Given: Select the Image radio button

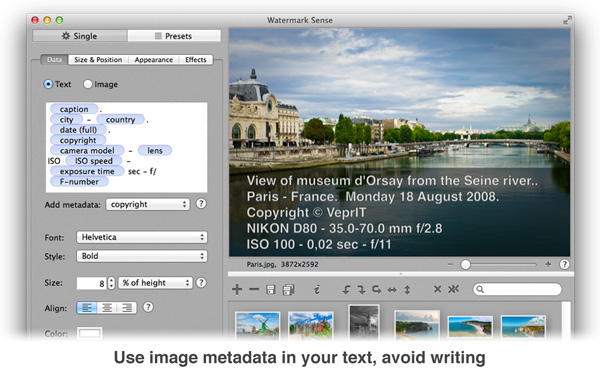Looking at the screenshot, I should (x=88, y=84).
